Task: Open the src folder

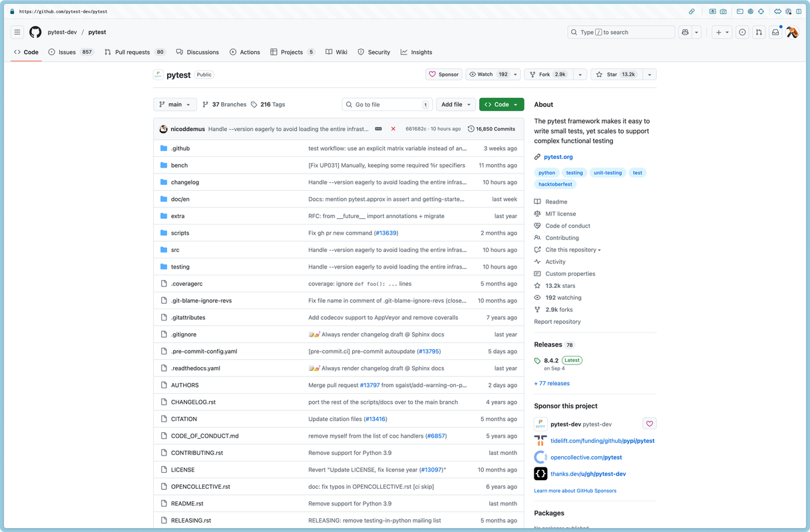Action: 175,250
